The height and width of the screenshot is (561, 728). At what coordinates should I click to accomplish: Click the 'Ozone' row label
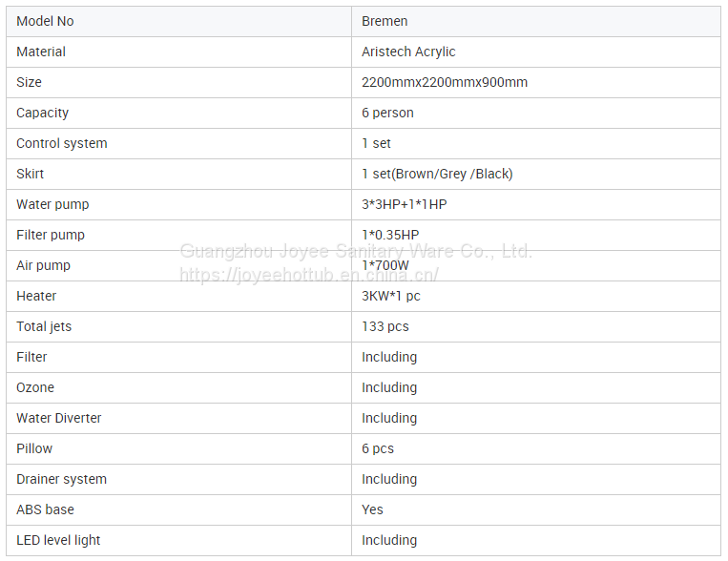coord(35,387)
